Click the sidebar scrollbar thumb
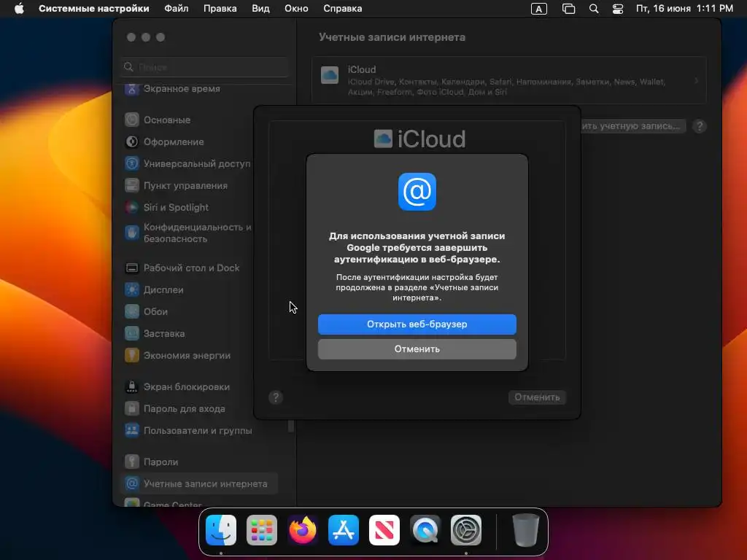747x560 pixels. pyautogui.click(x=290, y=426)
